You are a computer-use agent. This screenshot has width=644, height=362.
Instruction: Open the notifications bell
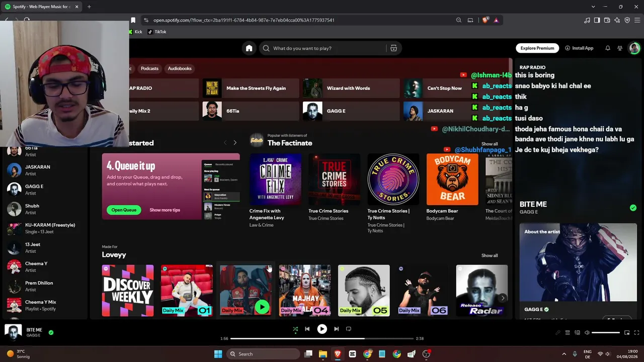[x=608, y=48]
